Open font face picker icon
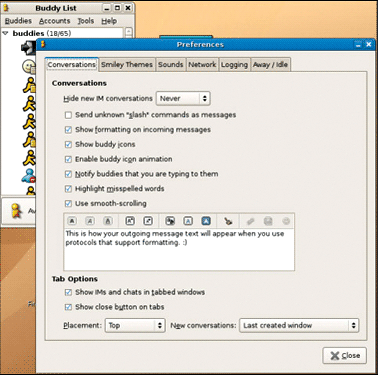Viewport: 378px width, 375px height. coord(170,221)
